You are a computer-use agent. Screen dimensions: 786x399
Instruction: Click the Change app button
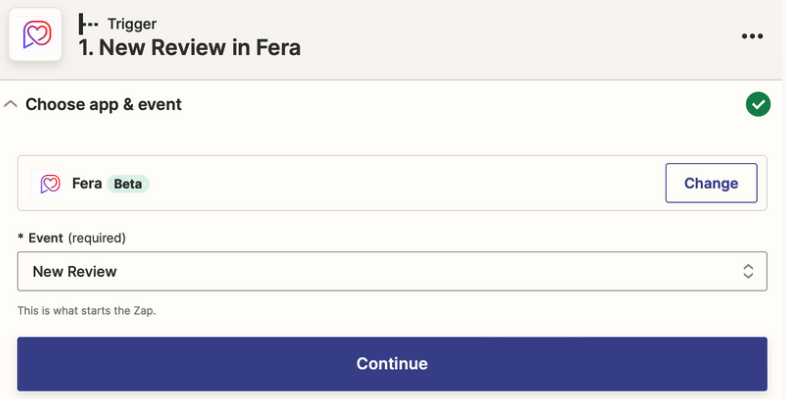click(x=711, y=183)
